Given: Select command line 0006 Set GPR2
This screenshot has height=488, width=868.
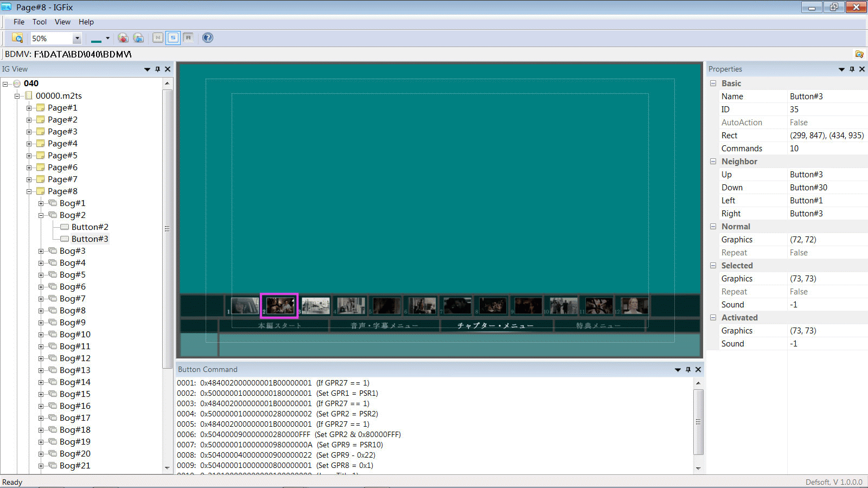Looking at the screenshot, I should (x=289, y=434).
